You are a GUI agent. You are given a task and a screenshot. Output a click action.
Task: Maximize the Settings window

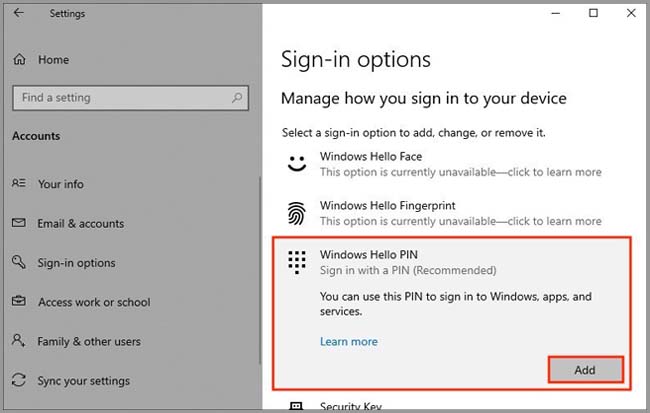(x=593, y=13)
